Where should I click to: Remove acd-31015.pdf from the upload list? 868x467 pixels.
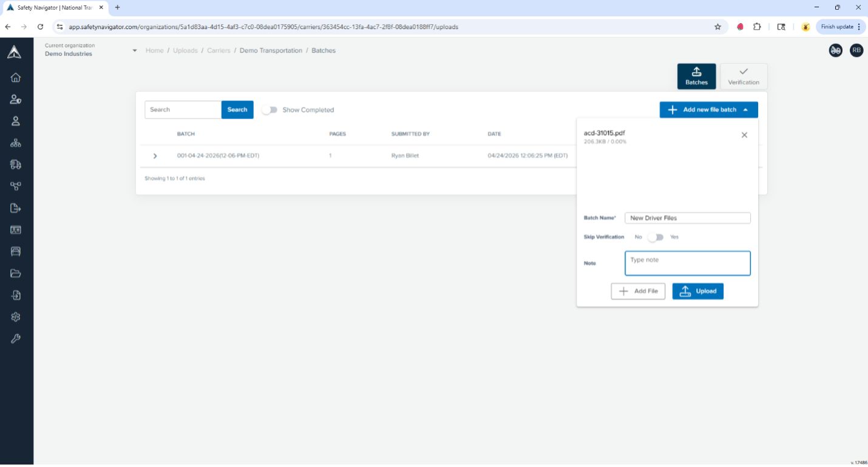click(x=744, y=135)
